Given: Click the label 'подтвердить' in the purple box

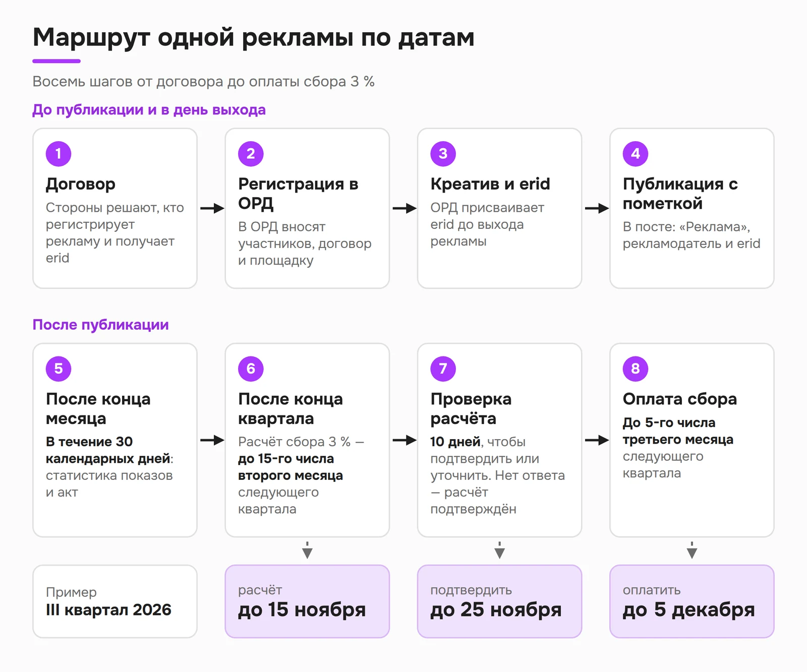Looking at the screenshot, I should pyautogui.click(x=471, y=590).
